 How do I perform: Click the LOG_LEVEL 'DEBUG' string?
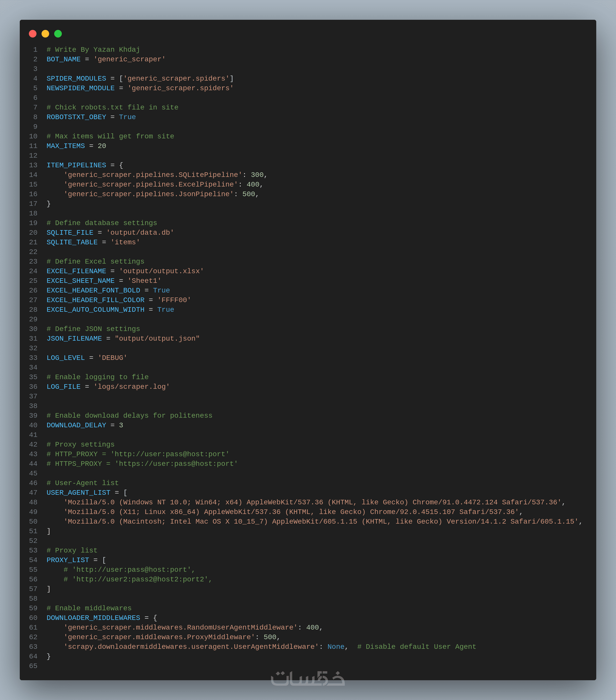tap(112, 358)
